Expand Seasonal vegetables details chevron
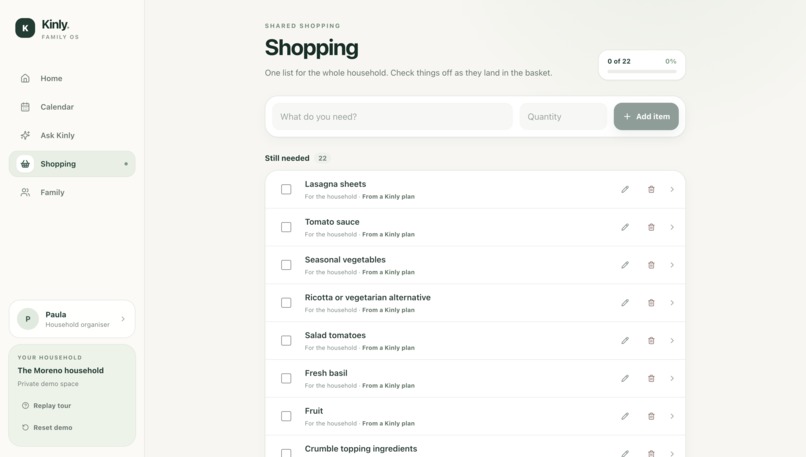The height and width of the screenshot is (457, 806). [x=672, y=265]
